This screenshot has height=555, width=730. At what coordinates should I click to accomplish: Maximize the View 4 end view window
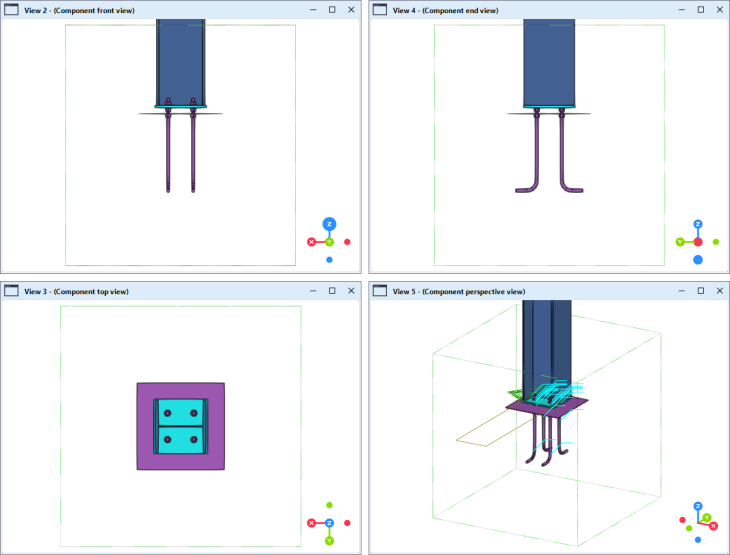tap(701, 10)
